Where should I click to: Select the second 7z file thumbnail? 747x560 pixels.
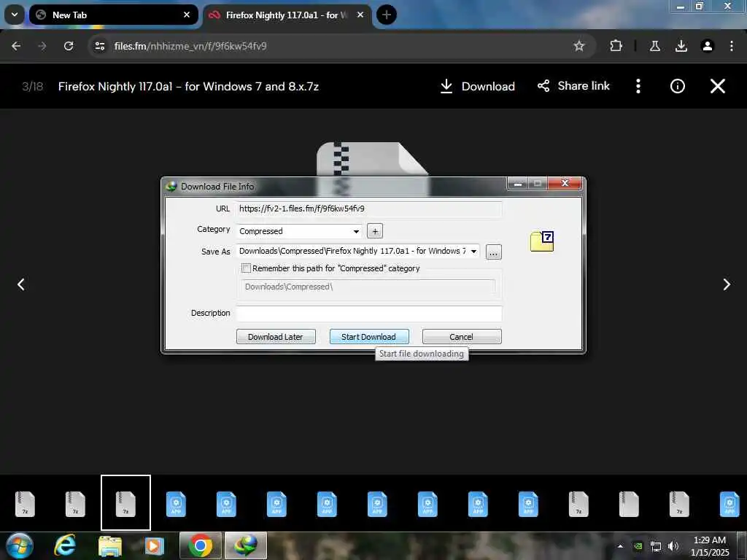tap(75, 504)
